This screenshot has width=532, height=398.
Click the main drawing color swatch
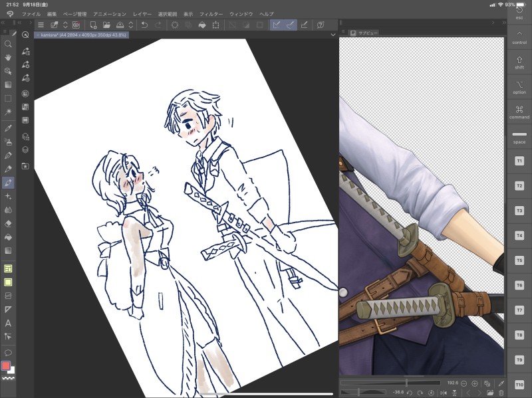pyautogui.click(x=5, y=366)
